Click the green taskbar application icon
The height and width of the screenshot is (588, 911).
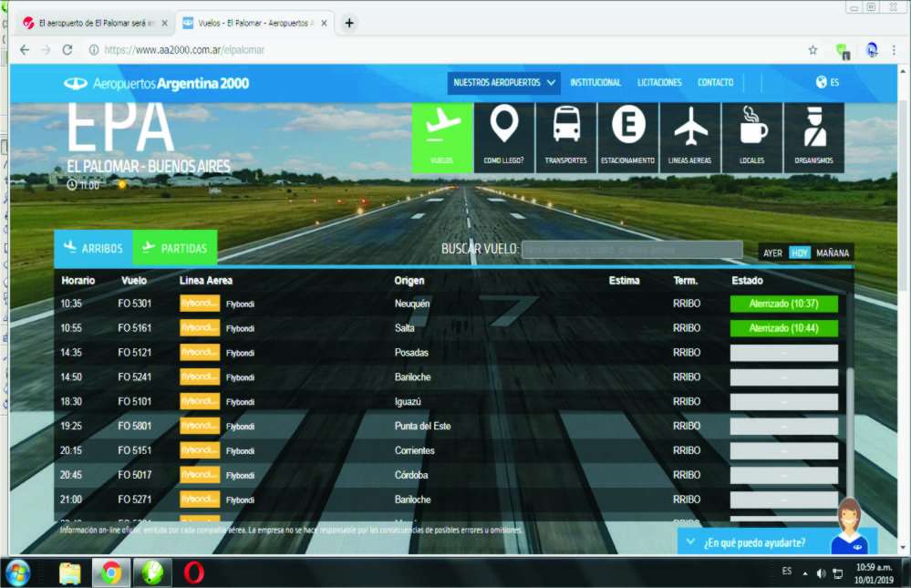(152, 573)
